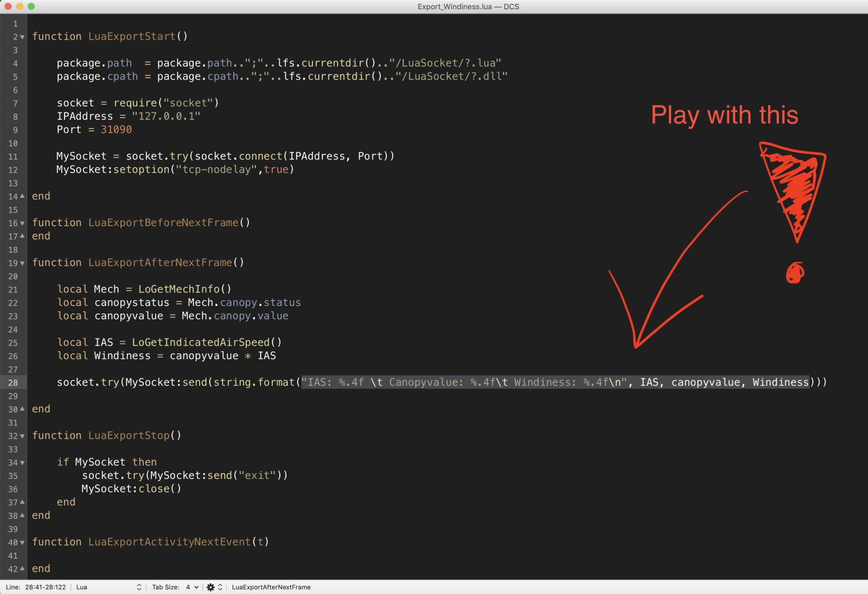
Task: Click the "tcp-nodelay" string on line 12
Action: pos(216,169)
